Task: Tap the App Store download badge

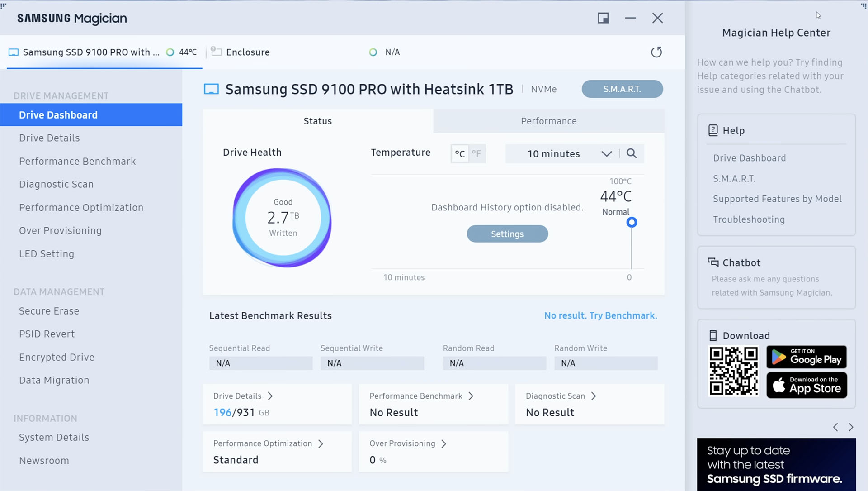Action: pyautogui.click(x=807, y=385)
